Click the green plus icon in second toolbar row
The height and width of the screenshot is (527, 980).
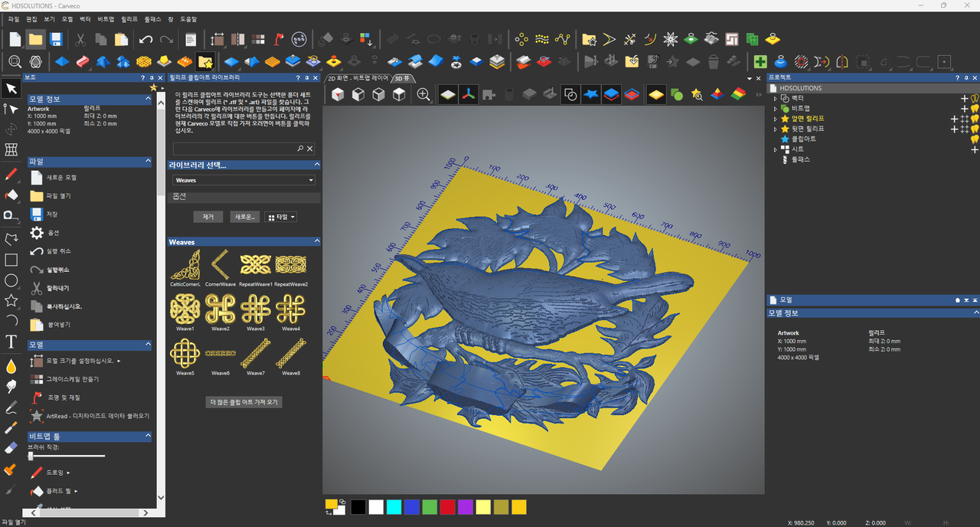pos(759,62)
